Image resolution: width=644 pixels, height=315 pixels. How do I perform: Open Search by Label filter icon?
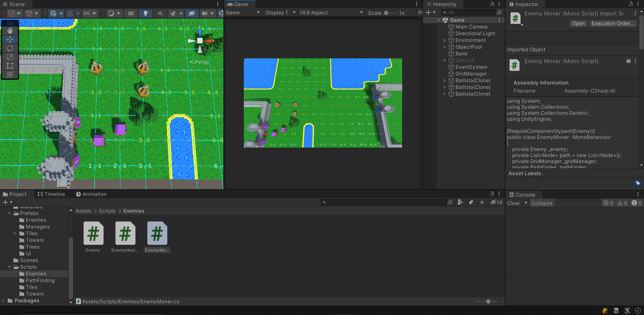471,202
